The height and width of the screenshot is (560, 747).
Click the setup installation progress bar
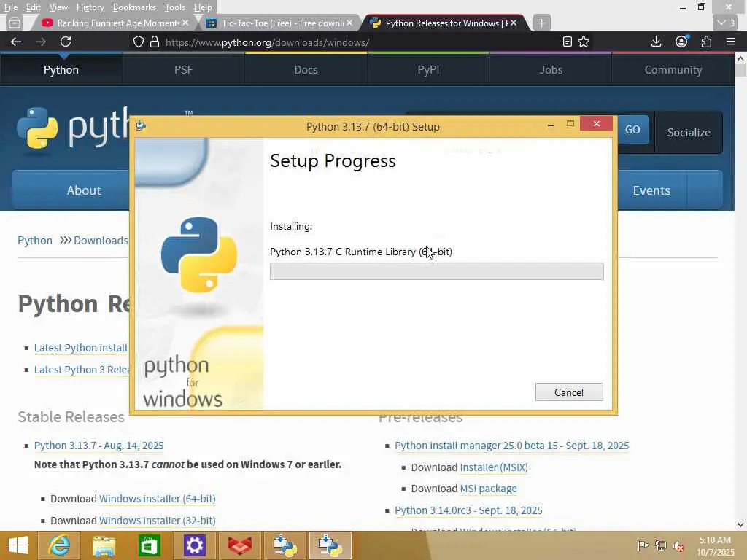(x=436, y=271)
